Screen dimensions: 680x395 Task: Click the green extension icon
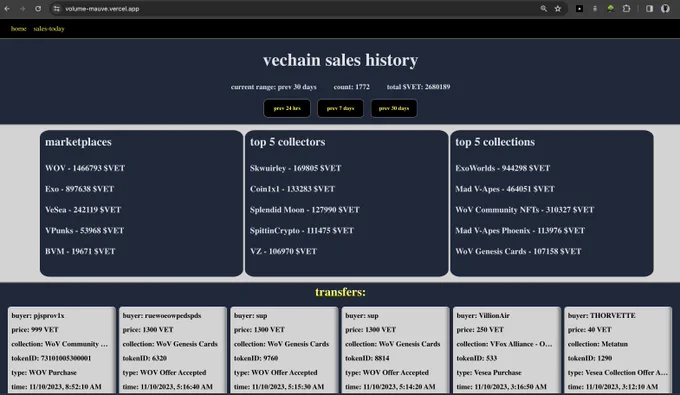tap(611, 9)
